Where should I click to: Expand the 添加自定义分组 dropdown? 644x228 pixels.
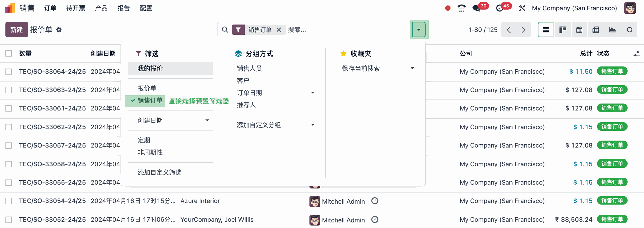(x=312, y=125)
